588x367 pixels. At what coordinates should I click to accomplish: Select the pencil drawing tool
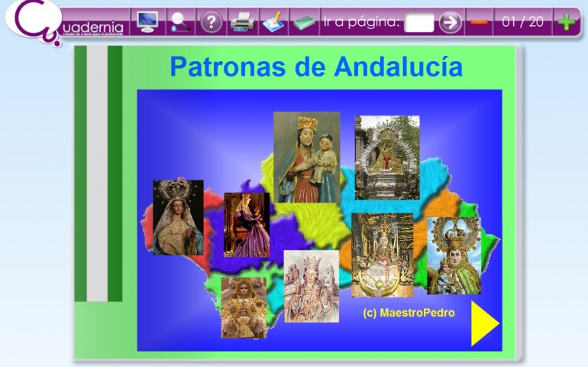(273, 21)
